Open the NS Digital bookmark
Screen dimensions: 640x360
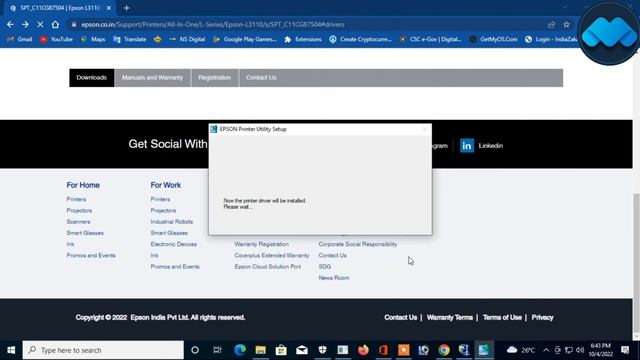tap(187, 39)
